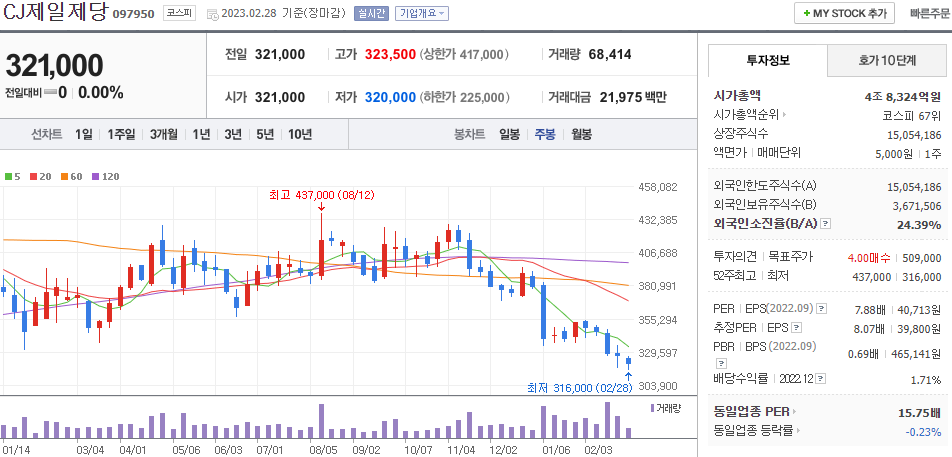Open the 시가총액순위 link

(746, 114)
